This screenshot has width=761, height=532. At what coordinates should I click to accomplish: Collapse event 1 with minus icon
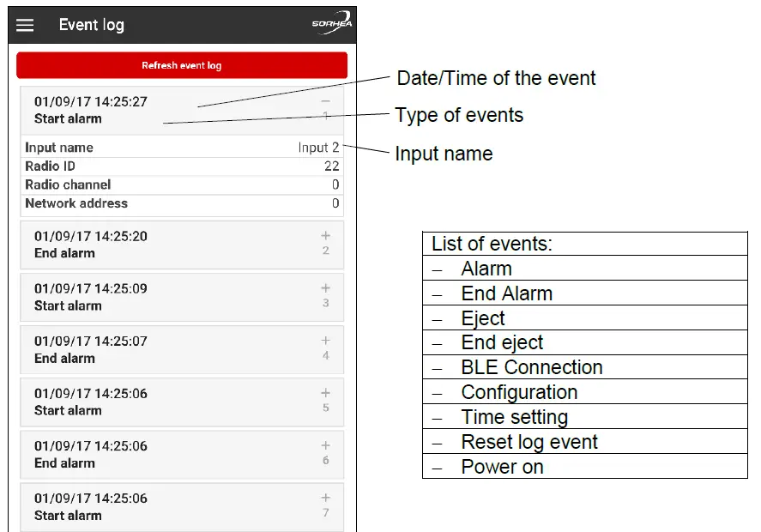pyautogui.click(x=326, y=101)
